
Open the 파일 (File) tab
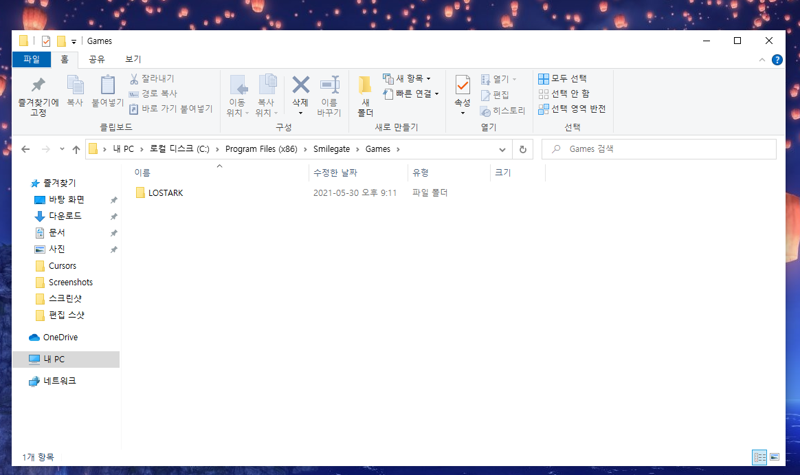(32, 59)
